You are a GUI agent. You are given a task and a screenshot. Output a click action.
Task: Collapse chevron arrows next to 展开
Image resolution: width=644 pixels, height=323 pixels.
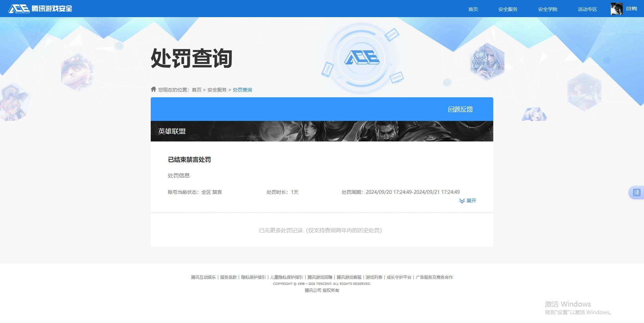point(462,201)
